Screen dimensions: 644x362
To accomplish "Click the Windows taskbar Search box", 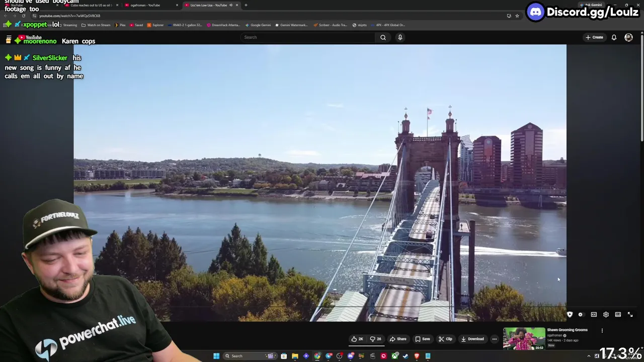I will (x=249, y=356).
